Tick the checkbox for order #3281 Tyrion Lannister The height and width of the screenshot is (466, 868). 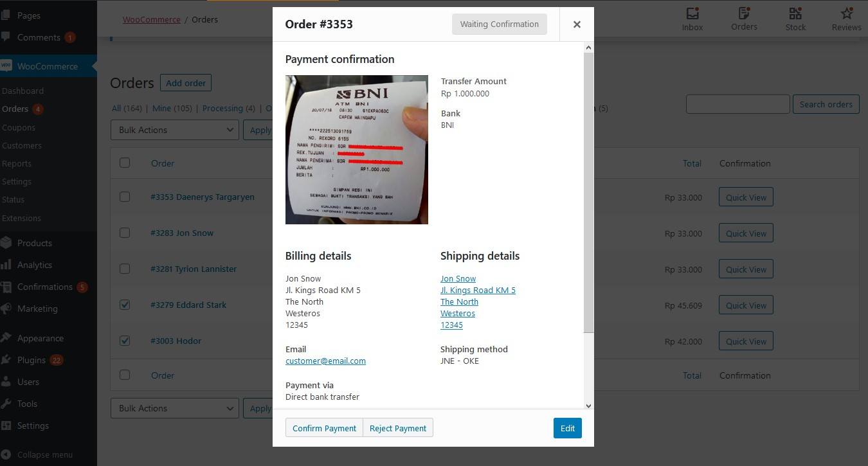[x=125, y=269]
